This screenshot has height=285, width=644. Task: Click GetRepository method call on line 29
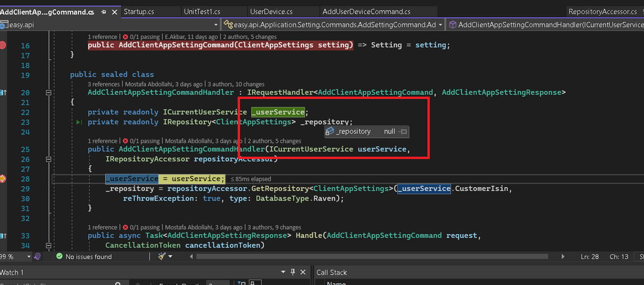tap(278, 189)
